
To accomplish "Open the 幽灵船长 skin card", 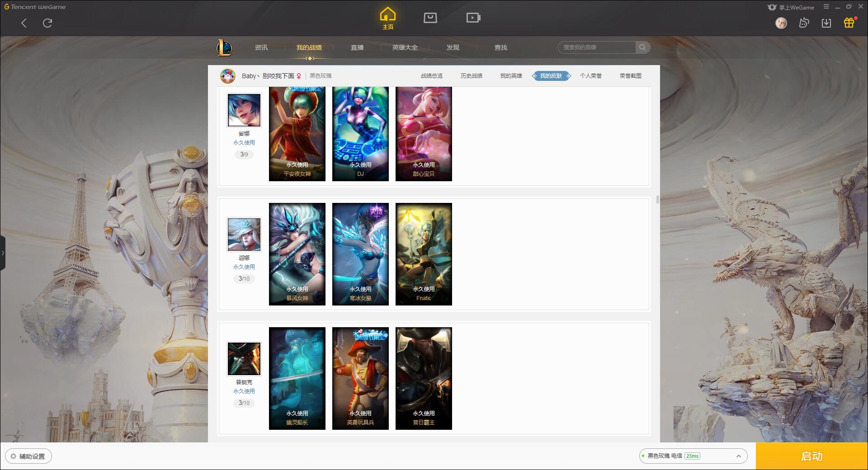I will pos(297,378).
